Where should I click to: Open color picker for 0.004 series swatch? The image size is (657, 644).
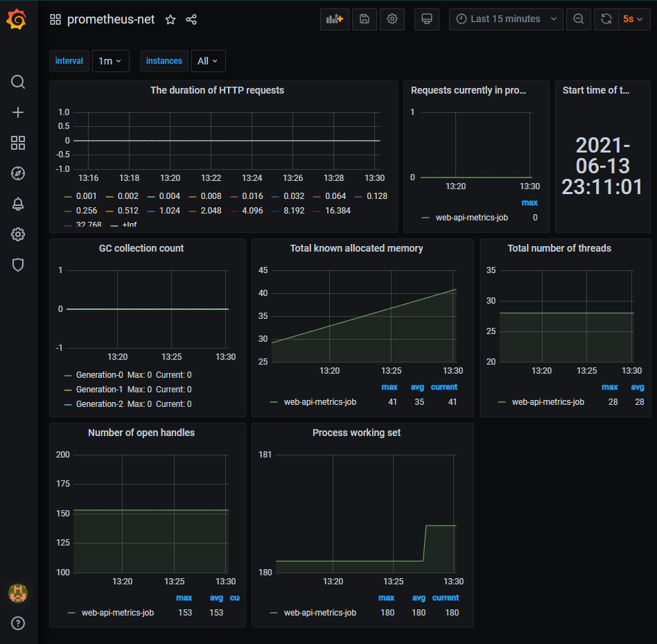pos(151,196)
